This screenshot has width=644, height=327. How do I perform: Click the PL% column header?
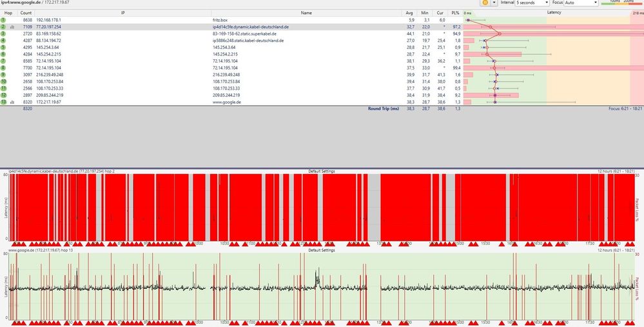[455, 13]
